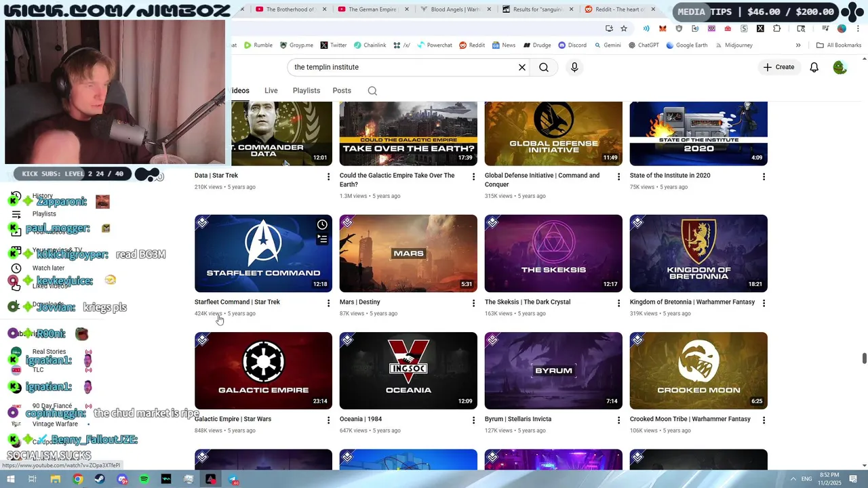The height and width of the screenshot is (488, 868).
Task: Add Starfleet Command video to queue
Action: (322, 239)
